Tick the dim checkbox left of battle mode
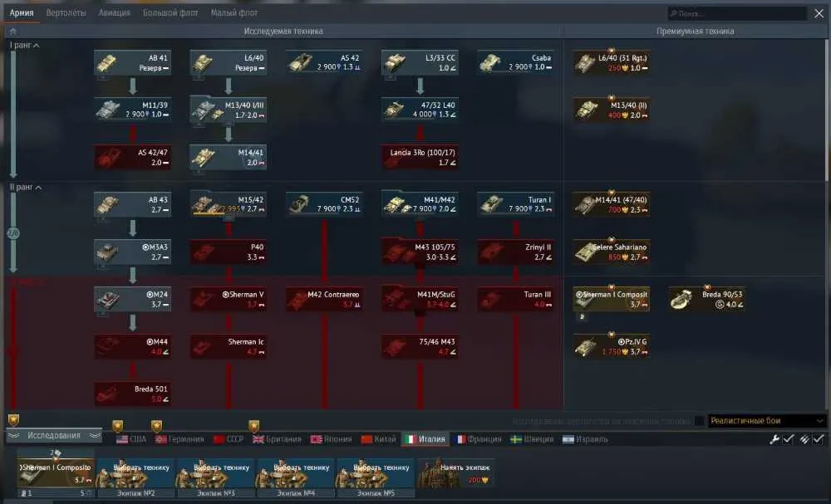831x504 pixels. point(699,421)
